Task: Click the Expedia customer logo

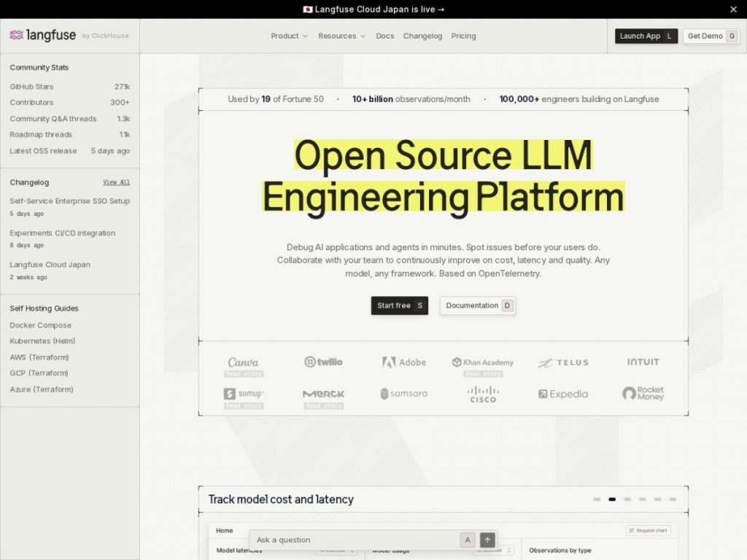Action: pos(563,394)
